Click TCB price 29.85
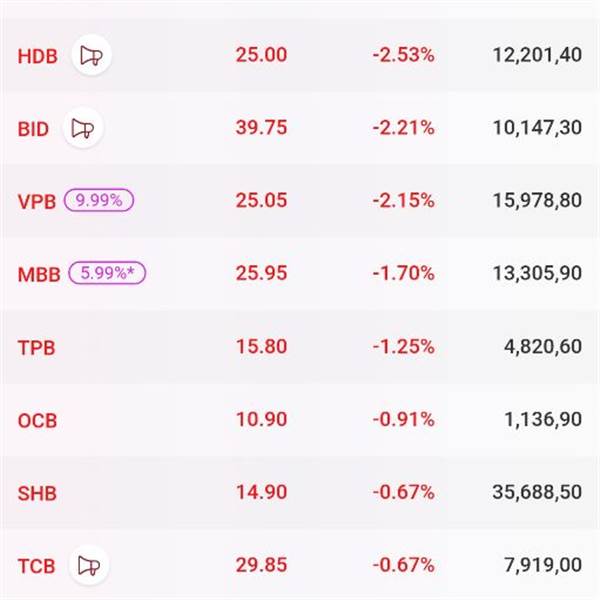The image size is (600, 600). coord(261,566)
